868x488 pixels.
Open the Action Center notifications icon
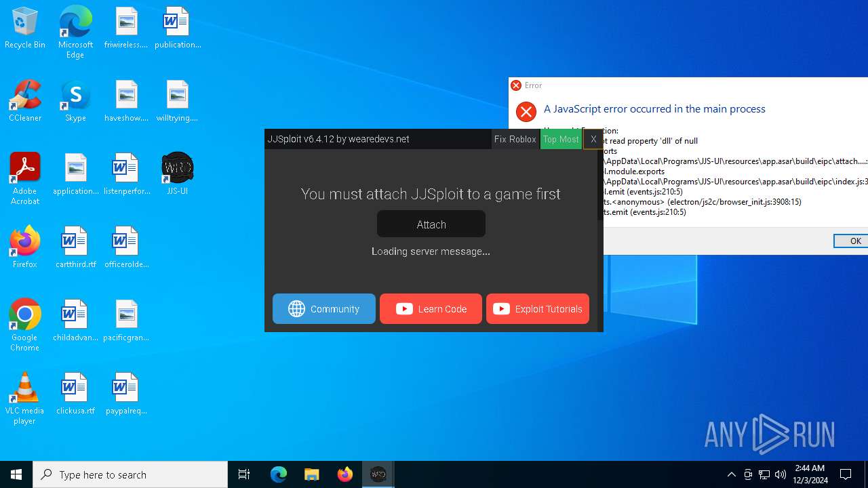pyautogui.click(x=846, y=474)
